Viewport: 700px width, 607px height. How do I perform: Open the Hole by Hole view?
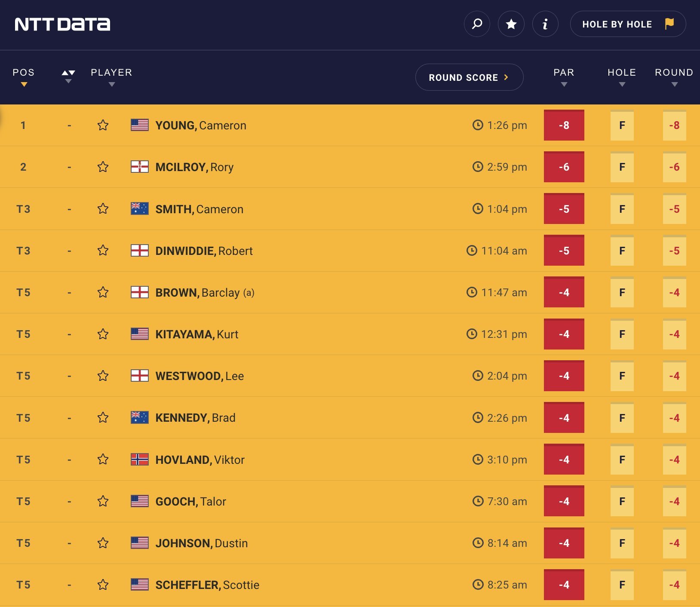(x=627, y=24)
